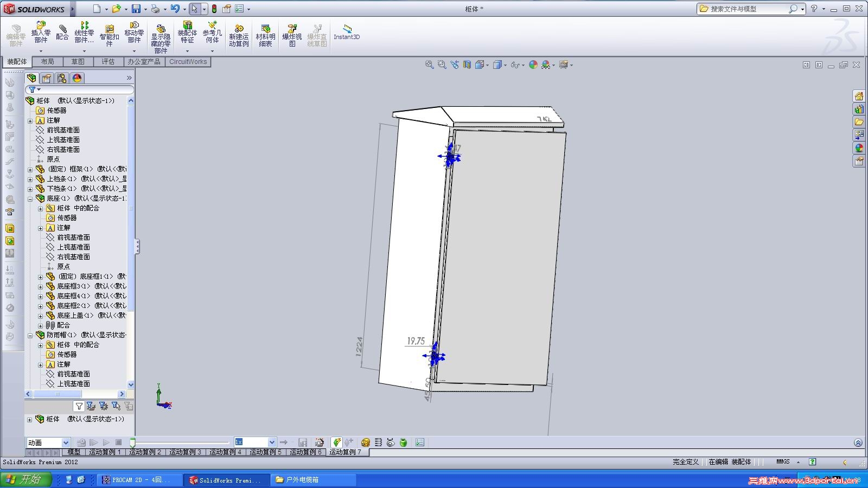Image resolution: width=868 pixels, height=488 pixels.
Task: Switch to the CircuitWorks tab
Action: [x=188, y=62]
